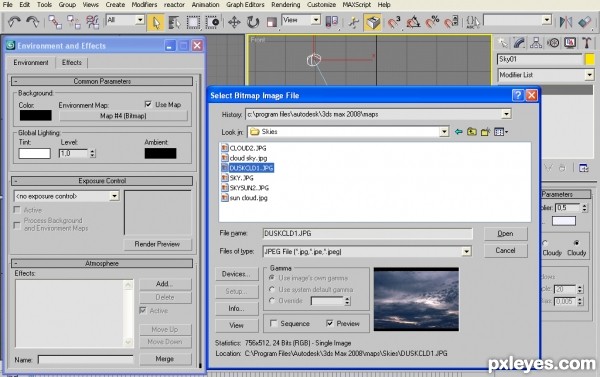The height and width of the screenshot is (377, 600).
Task: Click Cancel in Select Bitmap dialog
Action: point(505,250)
